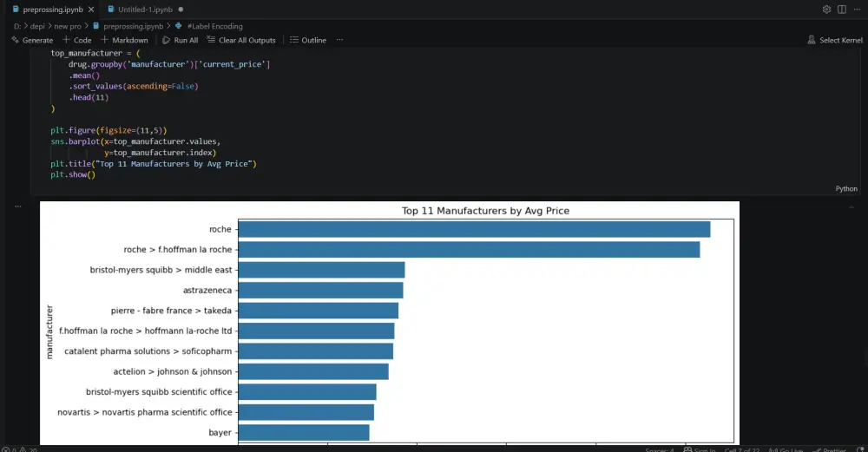
Task: Click the plt.title code line
Action: (154, 164)
